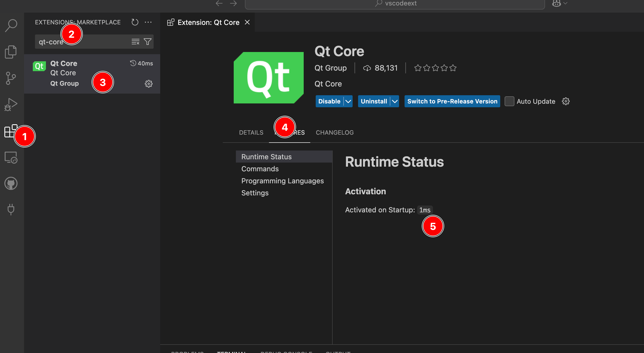Open Run and Debug view
This screenshot has height=353, width=644.
point(11,105)
